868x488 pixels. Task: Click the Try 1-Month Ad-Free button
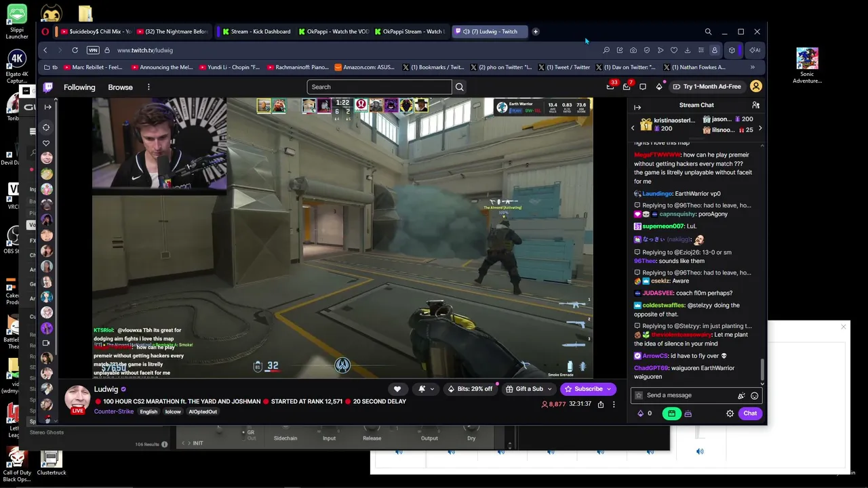click(706, 87)
